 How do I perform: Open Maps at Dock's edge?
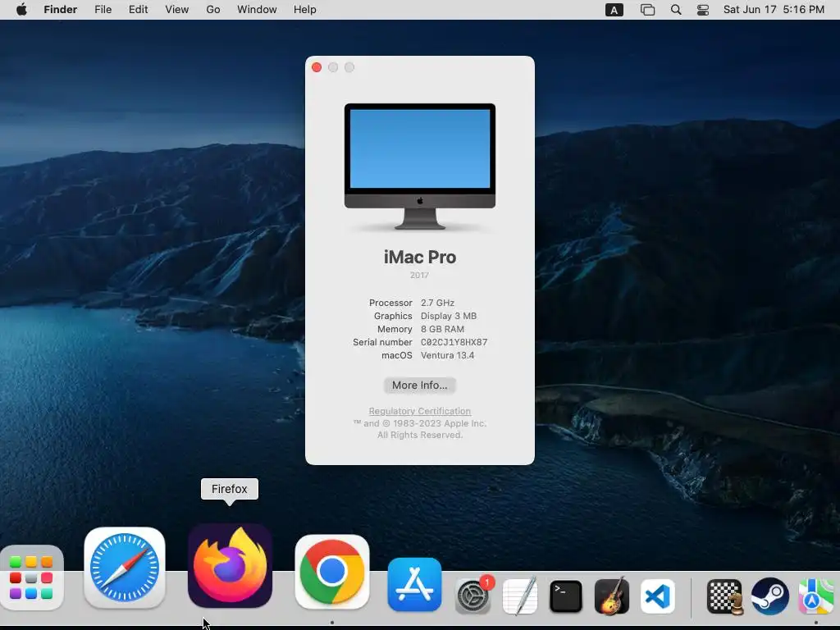coord(818,596)
